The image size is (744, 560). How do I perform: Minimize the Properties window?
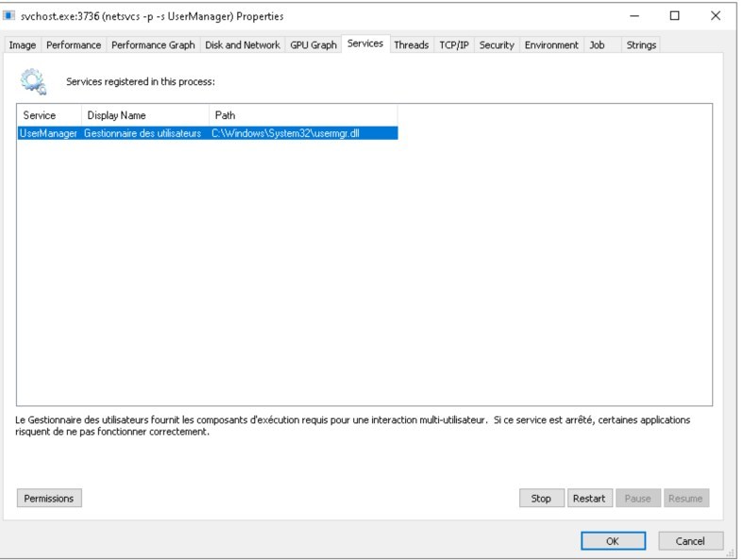tap(634, 16)
